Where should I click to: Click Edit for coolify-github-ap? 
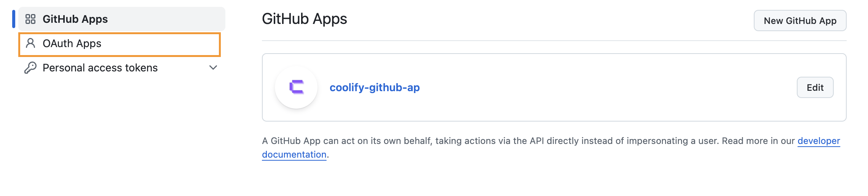tap(815, 87)
